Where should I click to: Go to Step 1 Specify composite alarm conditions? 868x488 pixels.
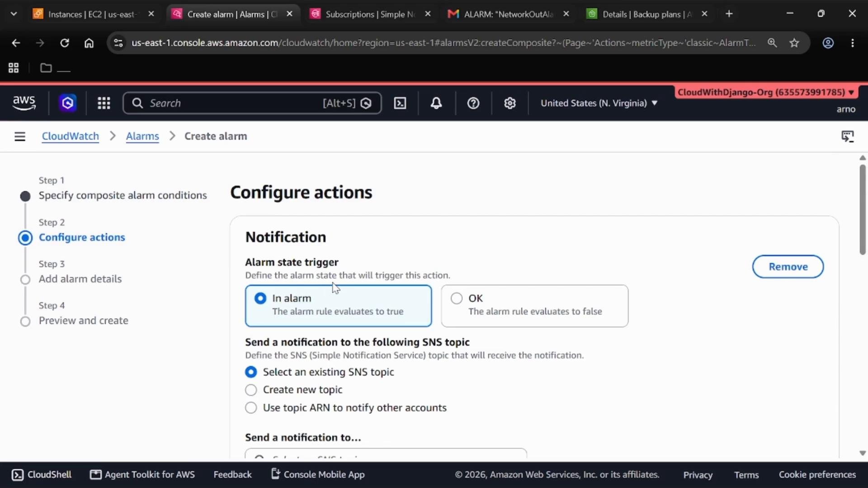123,195
